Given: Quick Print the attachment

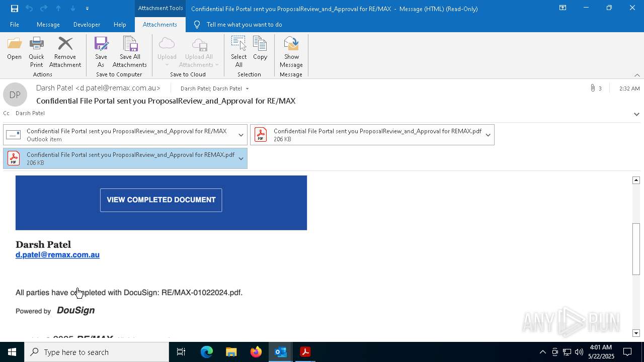Looking at the screenshot, I should click(36, 52).
